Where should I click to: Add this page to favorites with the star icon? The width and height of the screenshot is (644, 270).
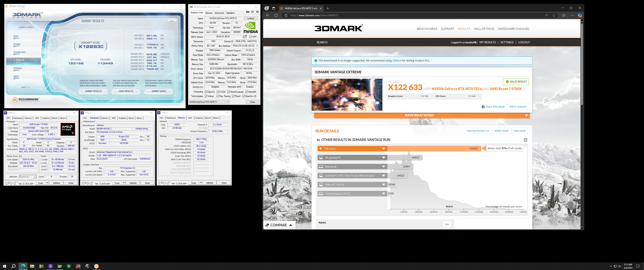[x=554, y=15]
